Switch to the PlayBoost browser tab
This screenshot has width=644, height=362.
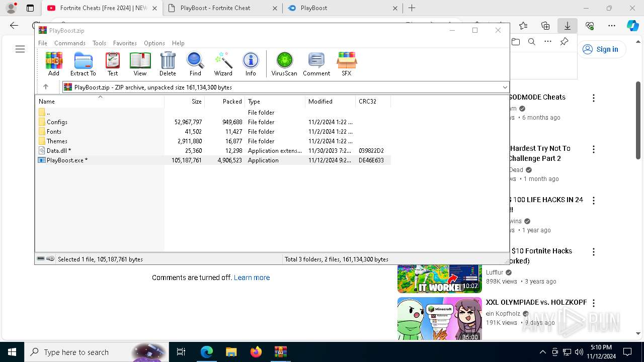(342, 8)
